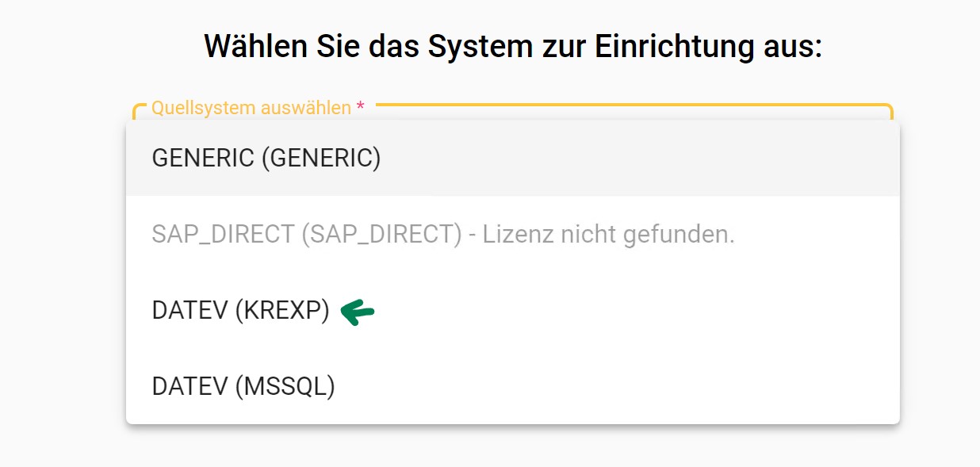Click the '(KREXP)' text in the DATEV option
The width and height of the screenshot is (980, 467).
(x=282, y=312)
